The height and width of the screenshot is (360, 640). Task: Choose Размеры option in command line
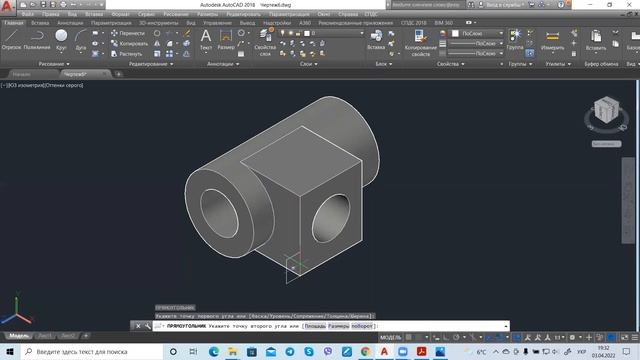(x=339, y=326)
